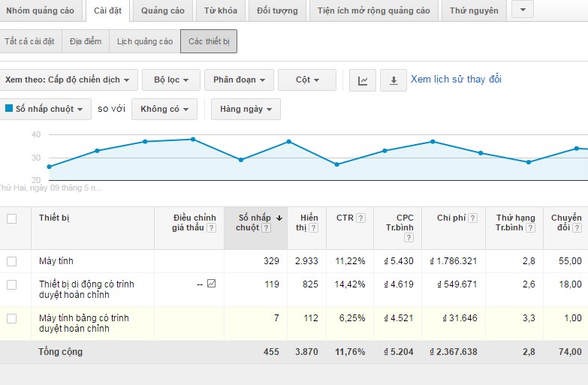Expand the Bộ lọc dropdown
The image size is (588, 385).
pos(171,80)
